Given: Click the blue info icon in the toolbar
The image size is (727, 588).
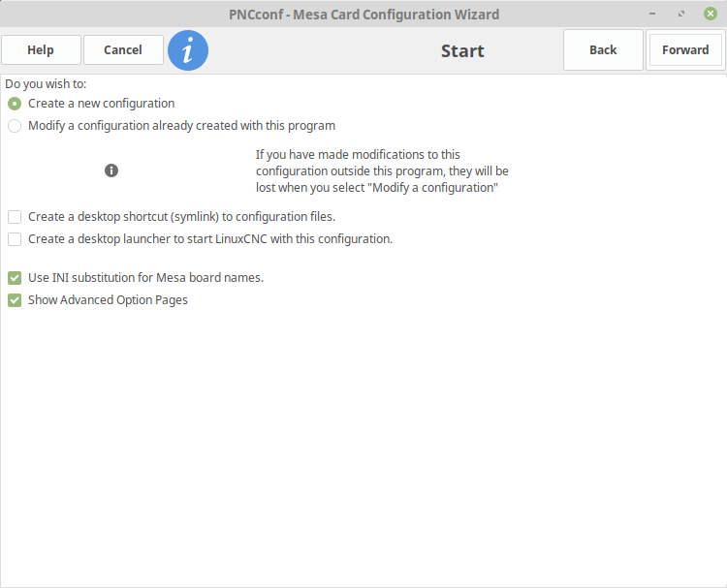Looking at the screenshot, I should tap(188, 50).
